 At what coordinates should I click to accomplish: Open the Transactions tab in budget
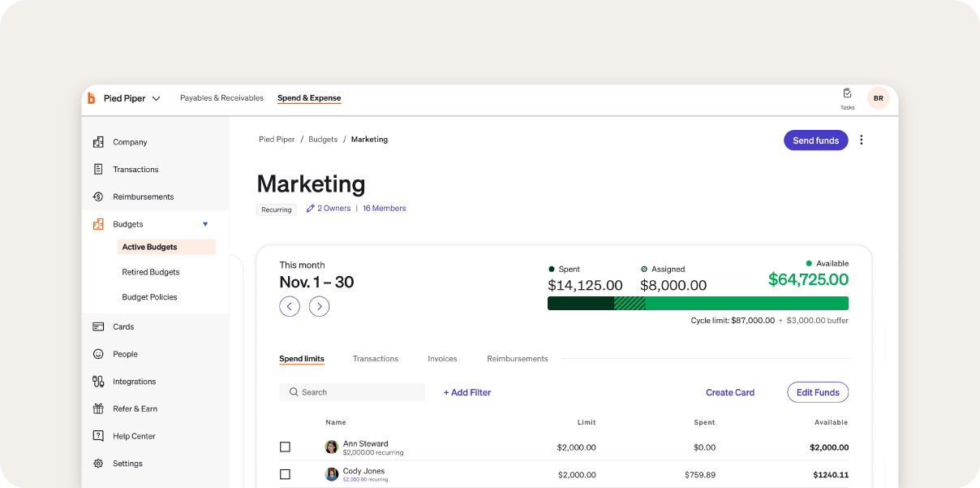coord(376,359)
